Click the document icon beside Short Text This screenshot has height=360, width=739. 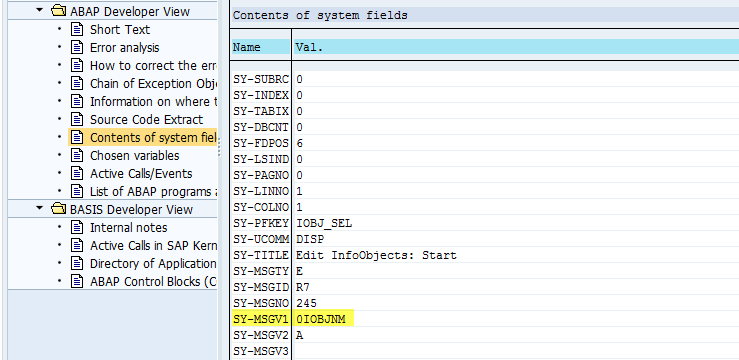(x=76, y=29)
